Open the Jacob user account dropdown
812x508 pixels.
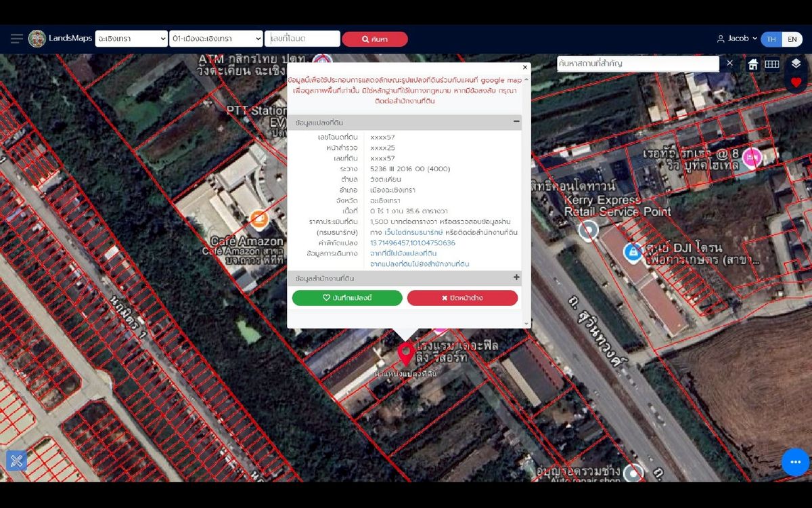pyautogui.click(x=737, y=39)
